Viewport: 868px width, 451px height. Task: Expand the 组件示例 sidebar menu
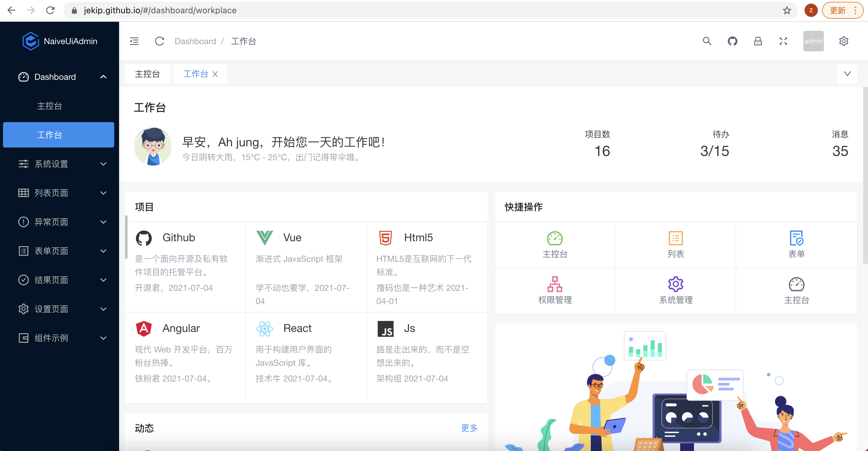click(59, 338)
